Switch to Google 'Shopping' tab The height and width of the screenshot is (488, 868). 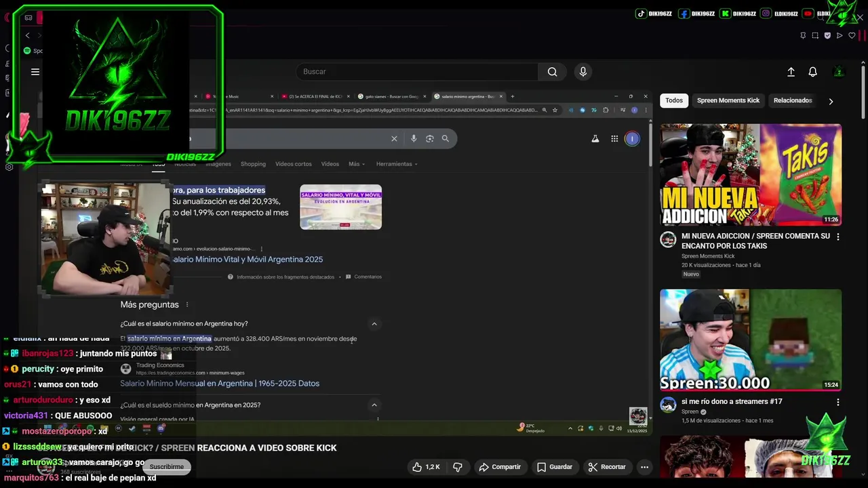[253, 164]
